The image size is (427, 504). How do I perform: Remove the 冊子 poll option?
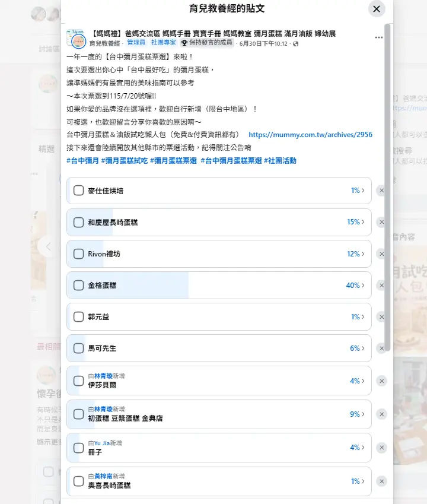[x=381, y=448]
